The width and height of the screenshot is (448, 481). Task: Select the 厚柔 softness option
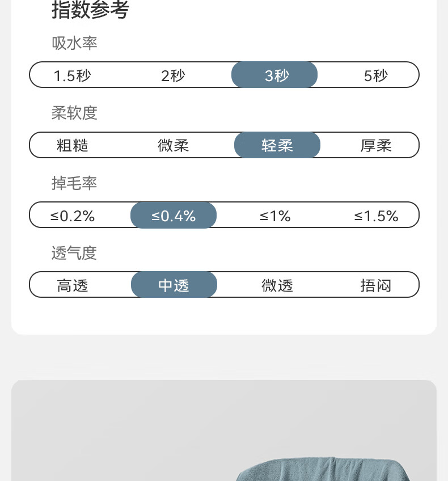point(376,145)
